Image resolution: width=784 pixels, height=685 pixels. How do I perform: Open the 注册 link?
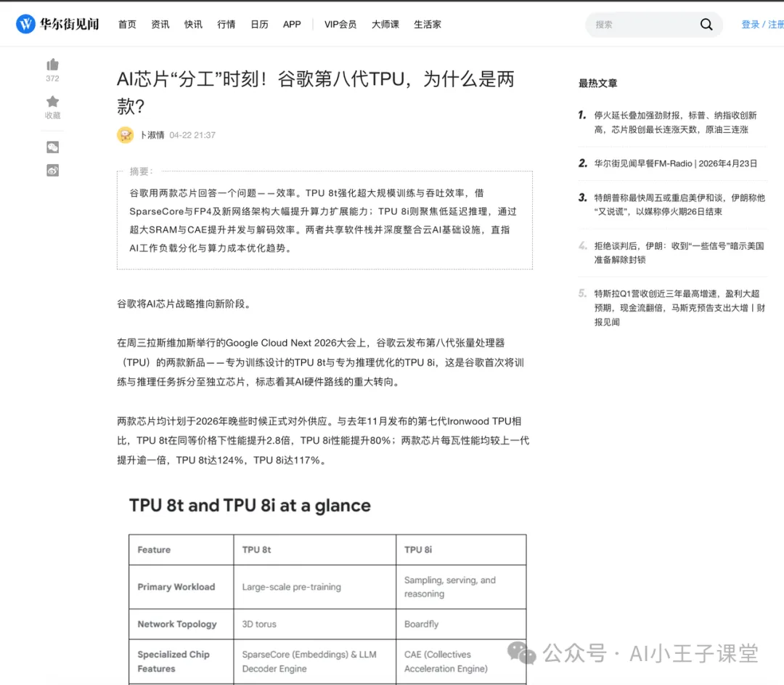tap(776, 23)
